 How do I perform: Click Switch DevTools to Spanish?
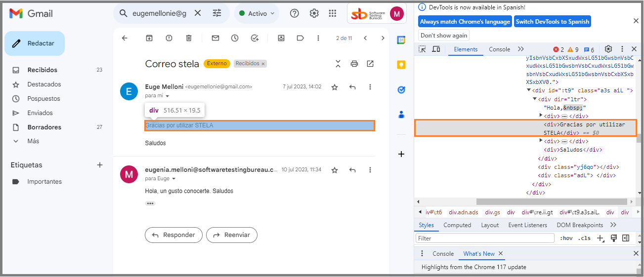pos(553,22)
